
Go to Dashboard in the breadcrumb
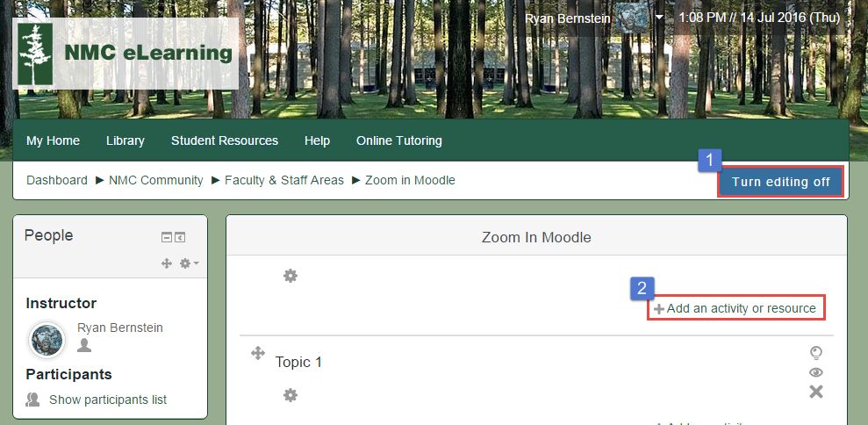[57, 180]
